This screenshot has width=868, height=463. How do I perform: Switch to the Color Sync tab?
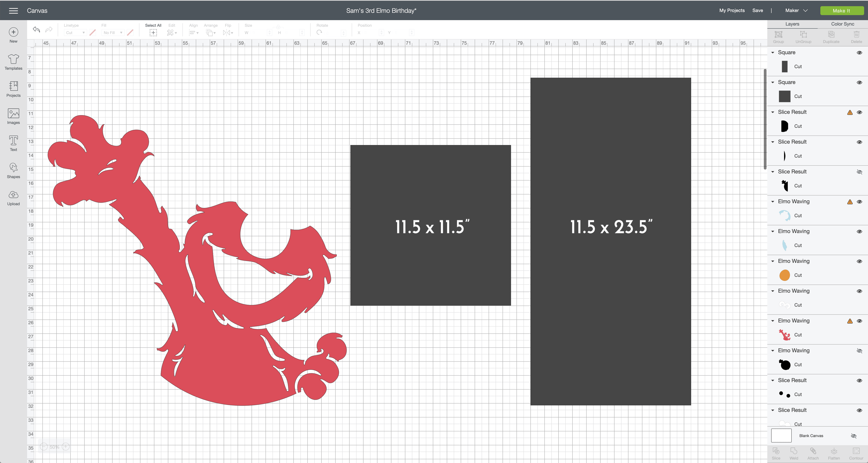[x=842, y=24]
